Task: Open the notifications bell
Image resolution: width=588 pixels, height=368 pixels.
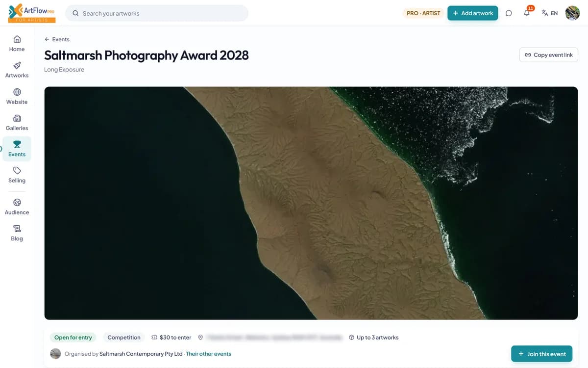Action: point(527,13)
